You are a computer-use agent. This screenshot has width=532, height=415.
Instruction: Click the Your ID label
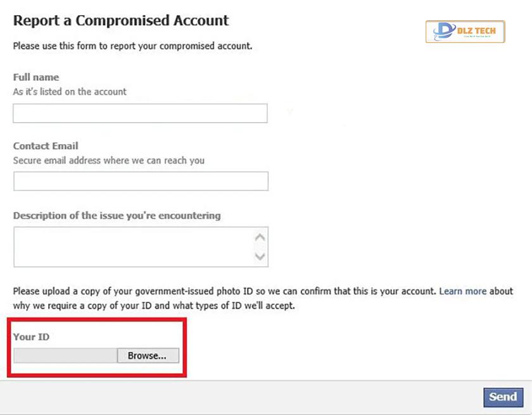click(31, 337)
